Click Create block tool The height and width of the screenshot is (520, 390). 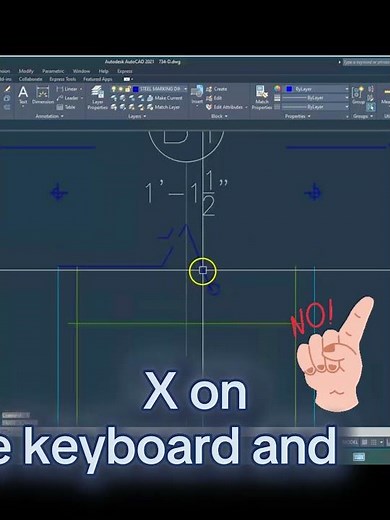coord(217,89)
